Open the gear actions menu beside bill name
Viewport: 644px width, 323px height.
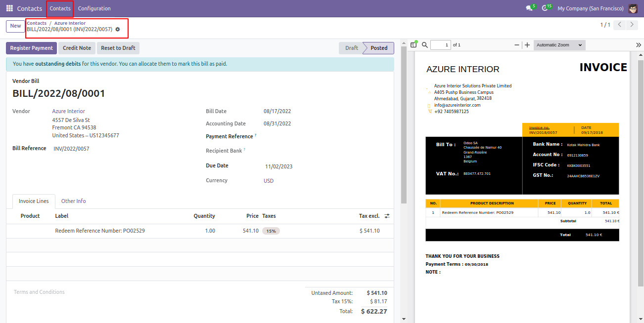118,29
